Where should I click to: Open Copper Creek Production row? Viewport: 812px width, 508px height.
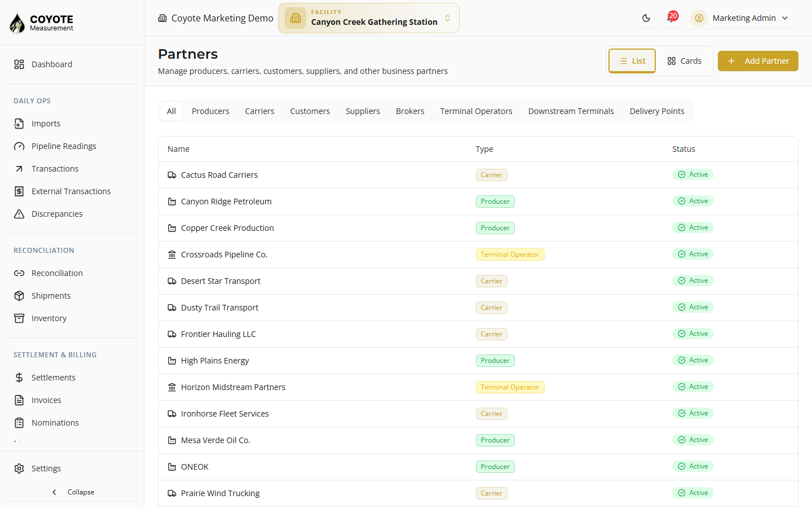478,228
